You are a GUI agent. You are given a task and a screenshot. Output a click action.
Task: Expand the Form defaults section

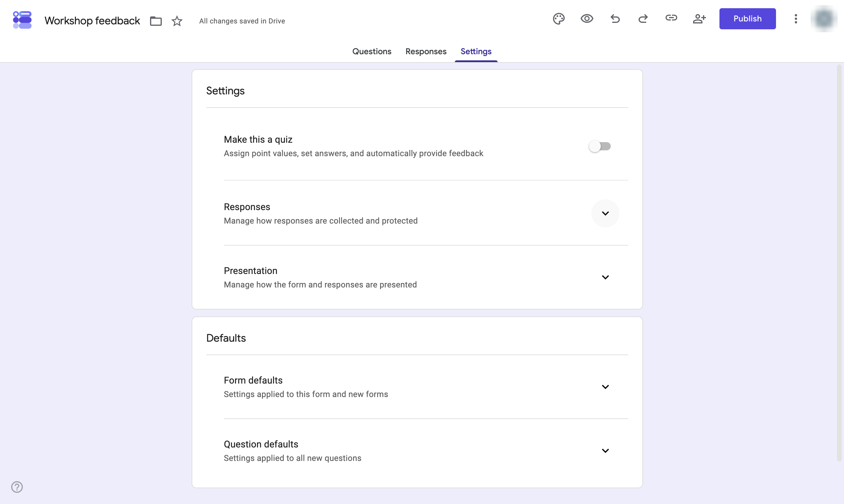click(605, 387)
